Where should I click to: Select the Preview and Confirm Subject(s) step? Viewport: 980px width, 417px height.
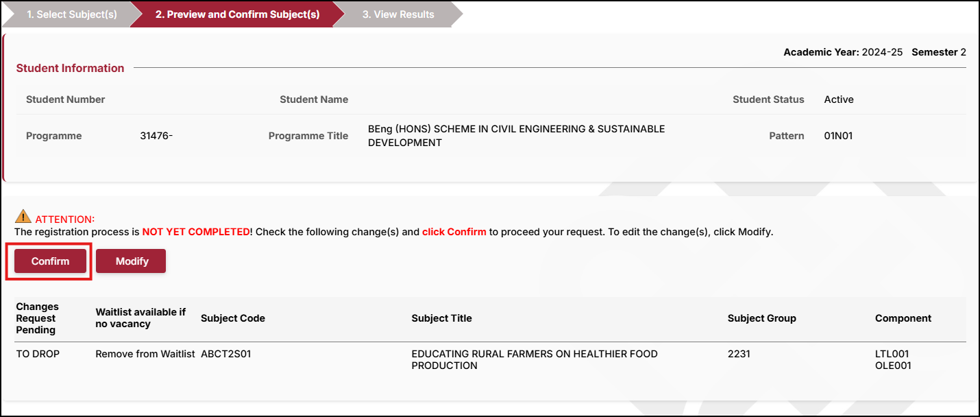click(x=237, y=14)
